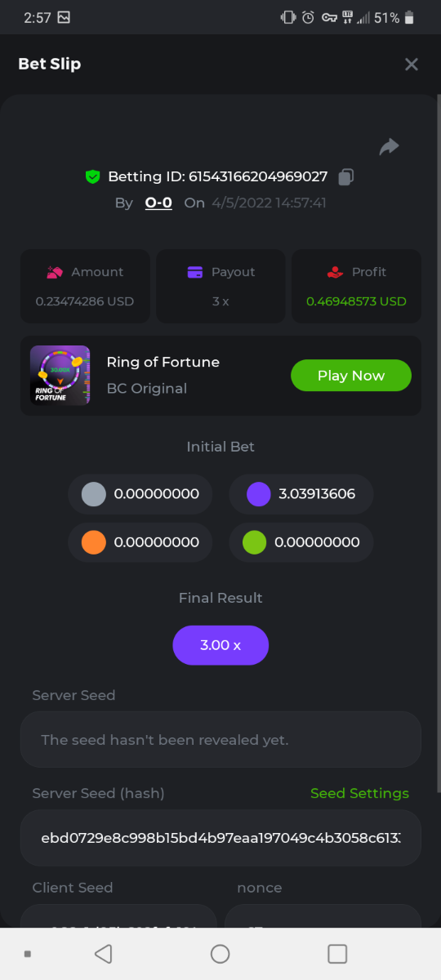
Task: Tap the Profit hand icon
Action: click(335, 272)
